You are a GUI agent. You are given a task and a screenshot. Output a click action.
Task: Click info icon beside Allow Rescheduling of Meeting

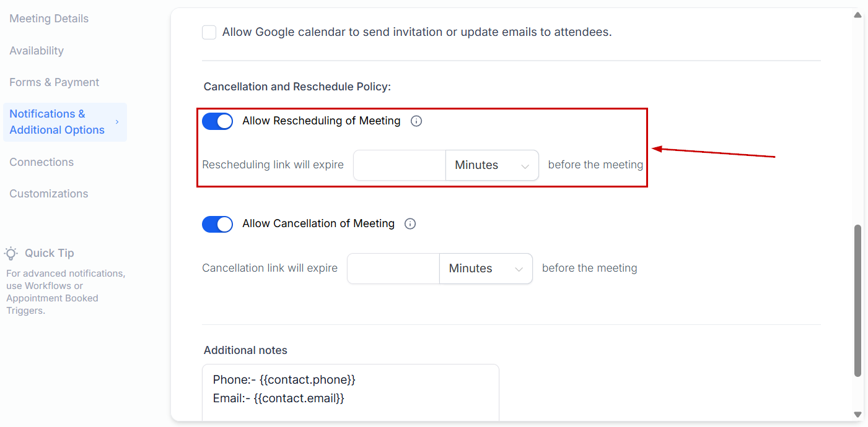point(416,121)
